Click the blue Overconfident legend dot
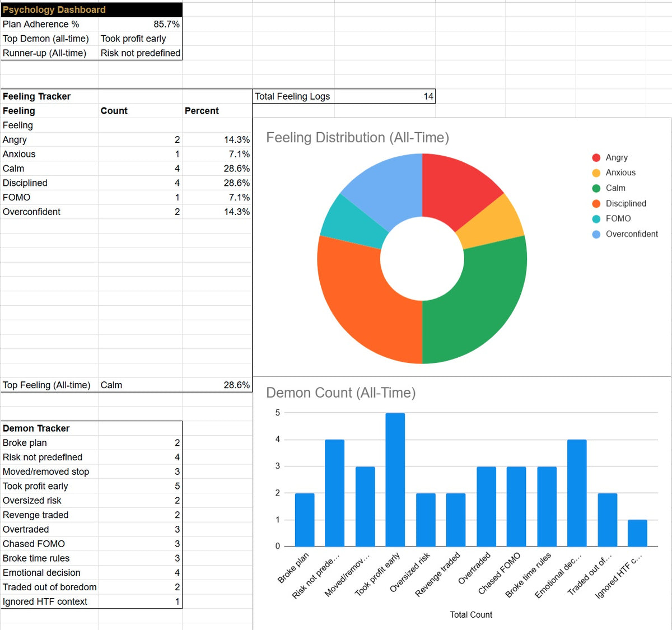This screenshot has height=630, width=672. tap(596, 234)
